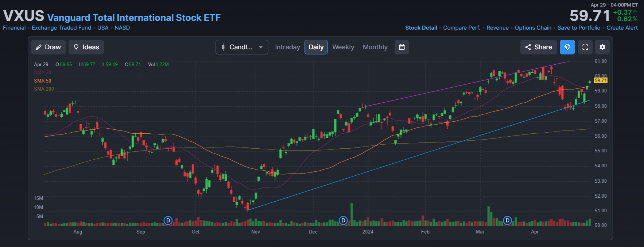Click the Nov date axis label
This screenshot has height=247, width=644.
tap(256, 232)
